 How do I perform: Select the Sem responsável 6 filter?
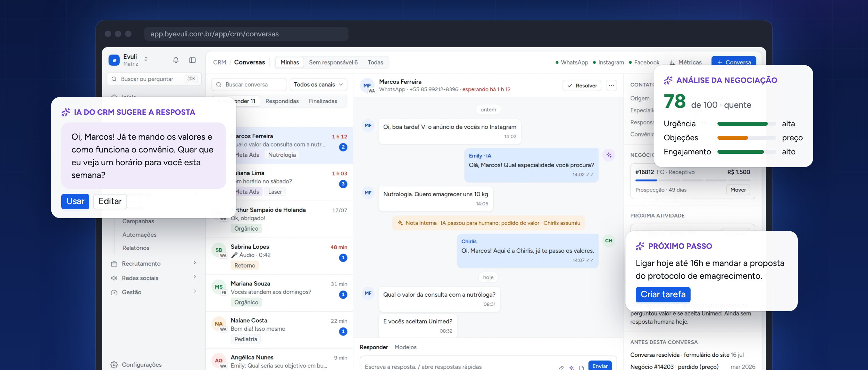pos(333,62)
